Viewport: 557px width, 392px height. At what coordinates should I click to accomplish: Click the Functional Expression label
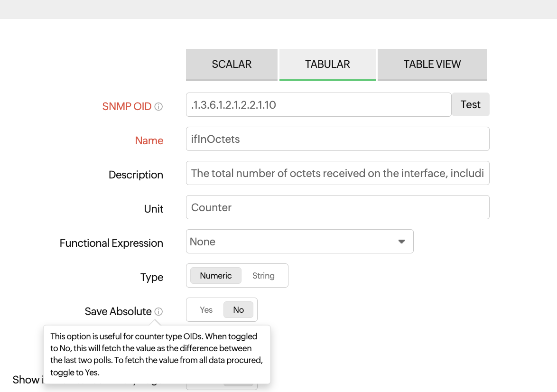click(111, 243)
